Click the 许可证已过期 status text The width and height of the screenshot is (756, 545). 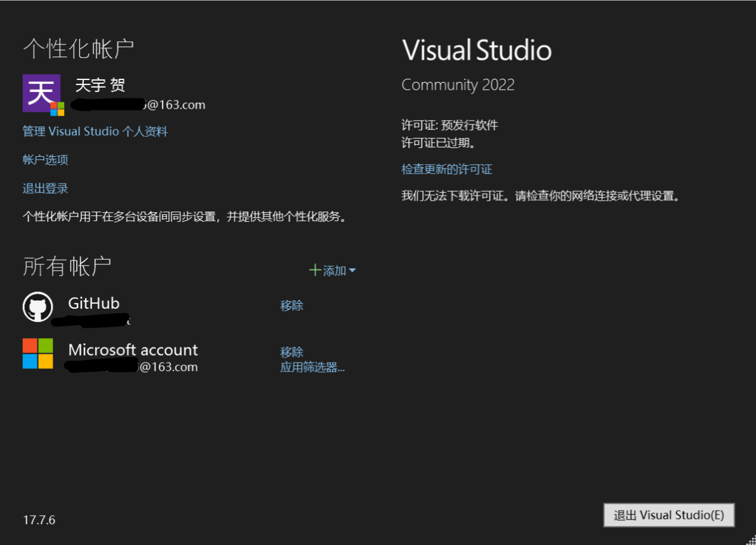[x=439, y=143]
